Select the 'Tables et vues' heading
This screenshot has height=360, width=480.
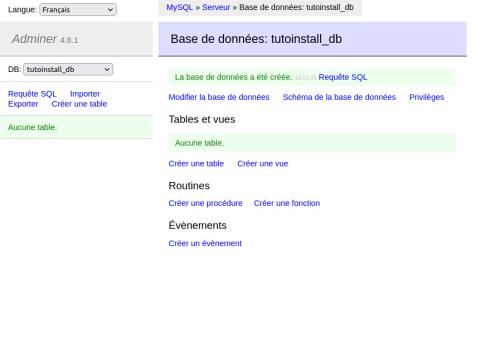point(202,119)
